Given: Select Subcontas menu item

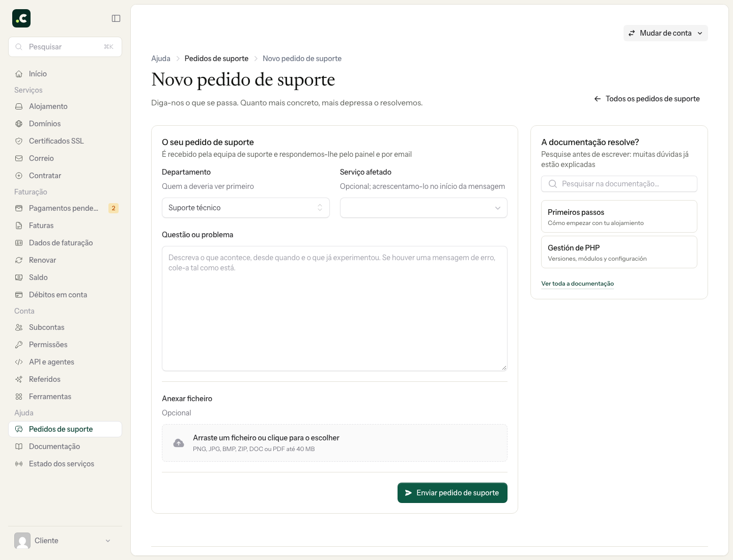Looking at the screenshot, I should (65, 327).
